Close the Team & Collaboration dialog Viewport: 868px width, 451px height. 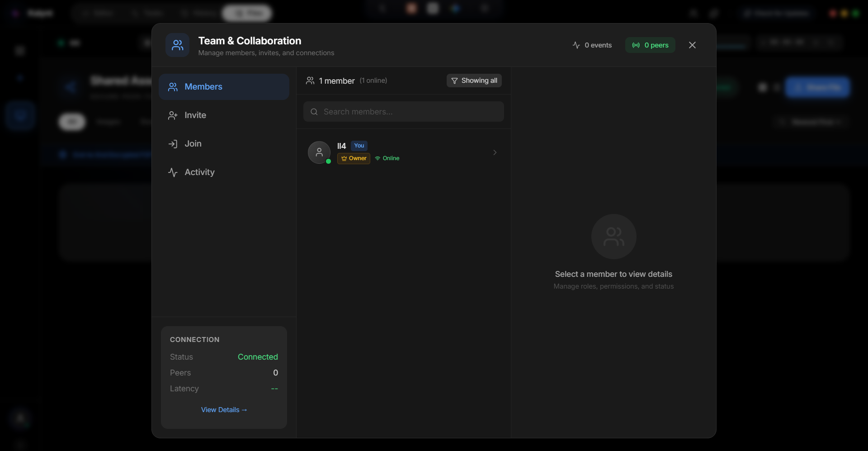tap(692, 45)
